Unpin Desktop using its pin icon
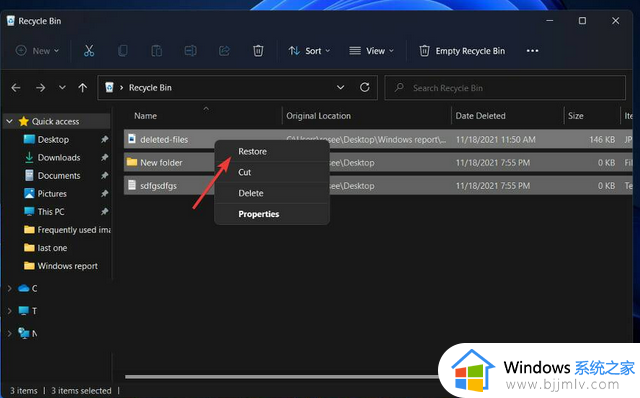The height and width of the screenshot is (398, 640). [104, 140]
